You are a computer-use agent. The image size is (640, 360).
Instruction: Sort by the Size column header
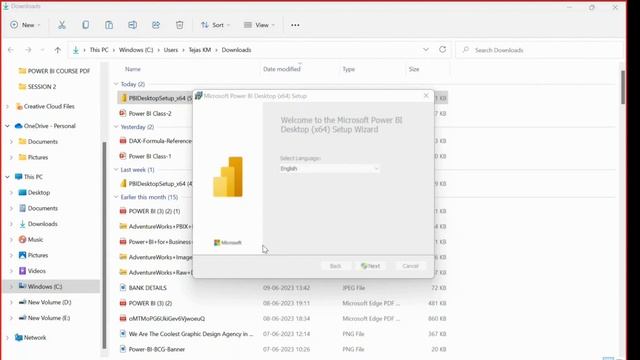414,69
